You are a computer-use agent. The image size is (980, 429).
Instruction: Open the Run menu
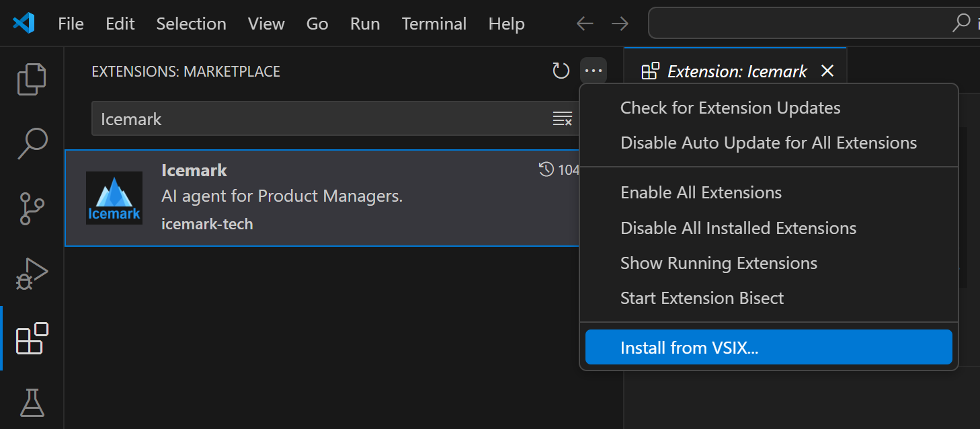[x=365, y=24]
